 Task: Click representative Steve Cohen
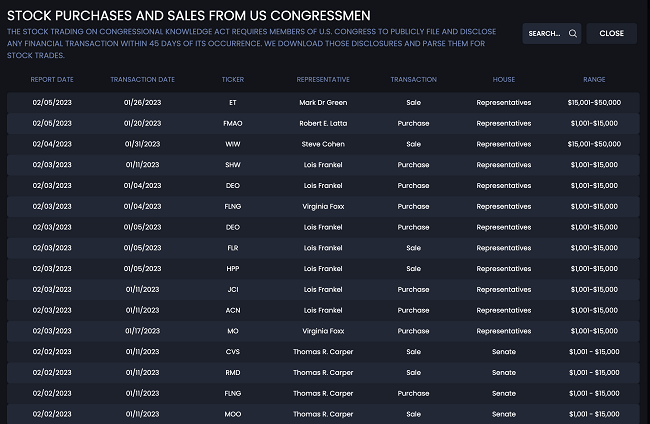pyautogui.click(x=323, y=144)
